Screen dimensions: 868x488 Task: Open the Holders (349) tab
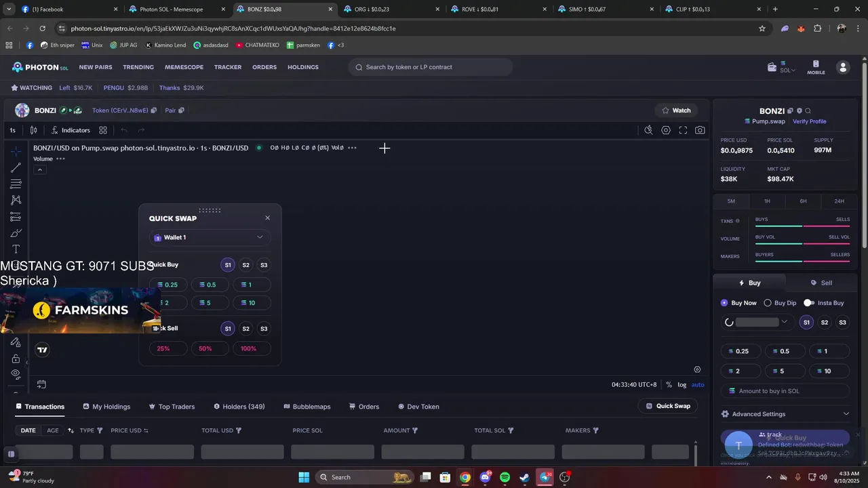pos(239,407)
